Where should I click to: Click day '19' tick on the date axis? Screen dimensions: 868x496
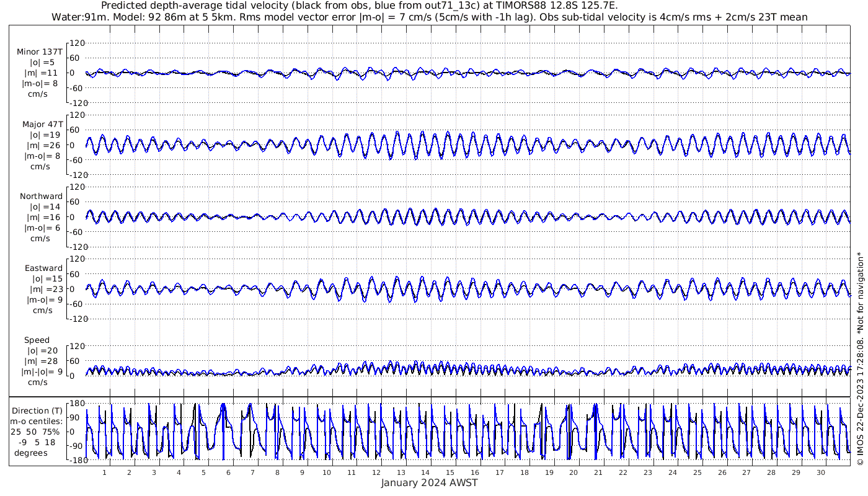tap(549, 472)
